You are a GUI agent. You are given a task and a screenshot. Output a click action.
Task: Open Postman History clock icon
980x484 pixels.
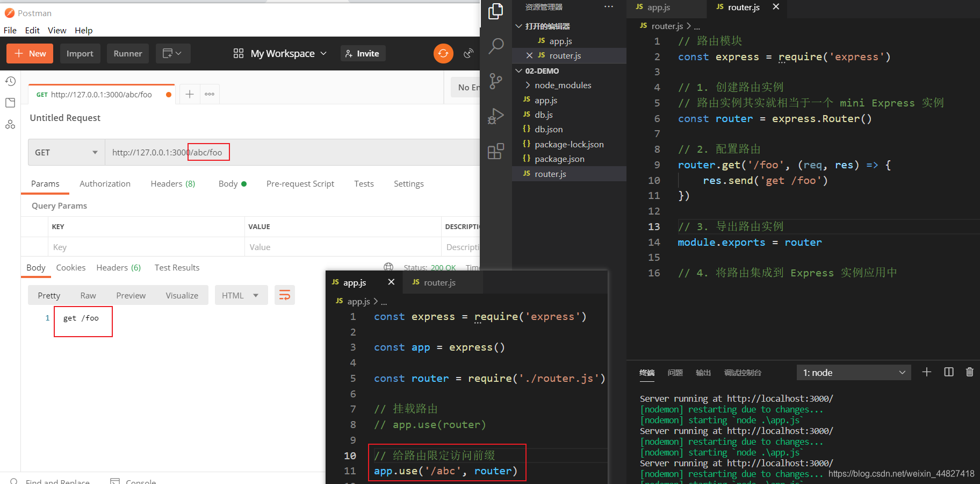pyautogui.click(x=10, y=81)
